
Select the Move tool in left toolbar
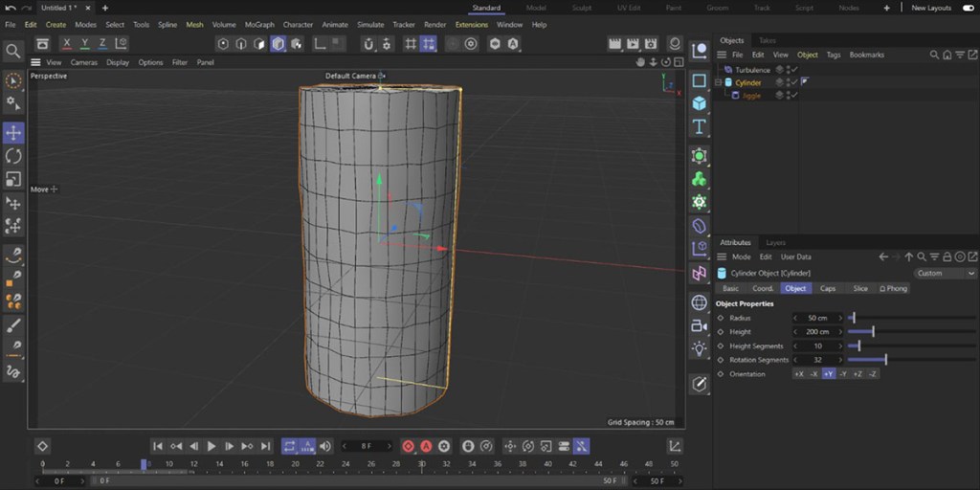click(x=13, y=132)
